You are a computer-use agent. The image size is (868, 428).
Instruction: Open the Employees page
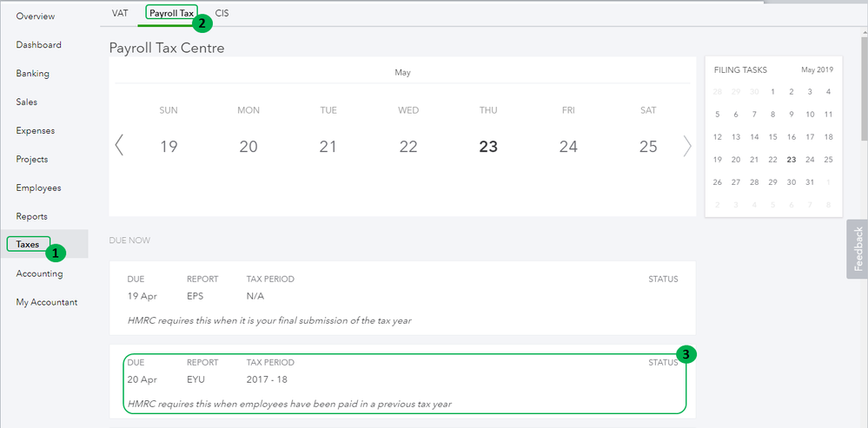(38, 188)
